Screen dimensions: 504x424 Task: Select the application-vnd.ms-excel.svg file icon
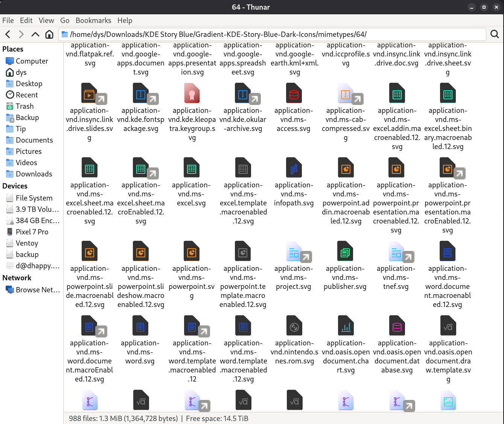point(191,168)
